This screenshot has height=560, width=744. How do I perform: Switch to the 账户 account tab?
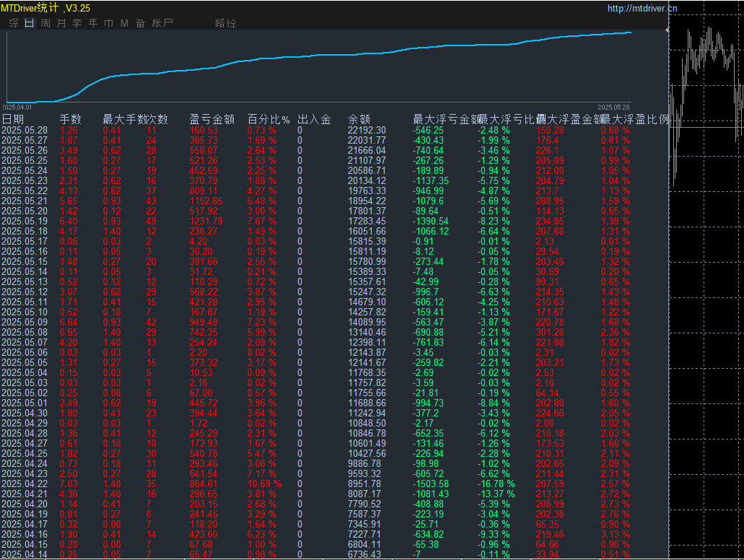[x=162, y=23]
